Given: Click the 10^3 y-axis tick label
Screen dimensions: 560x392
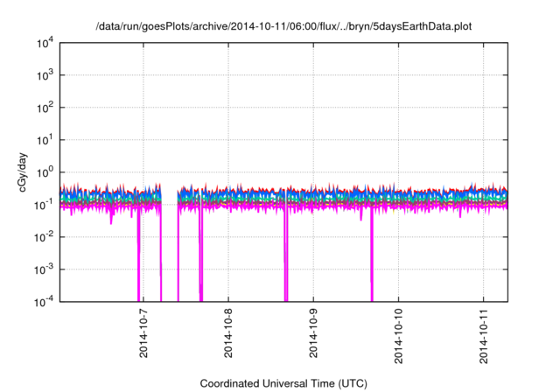Looking at the screenshot, I should tap(45, 75).
